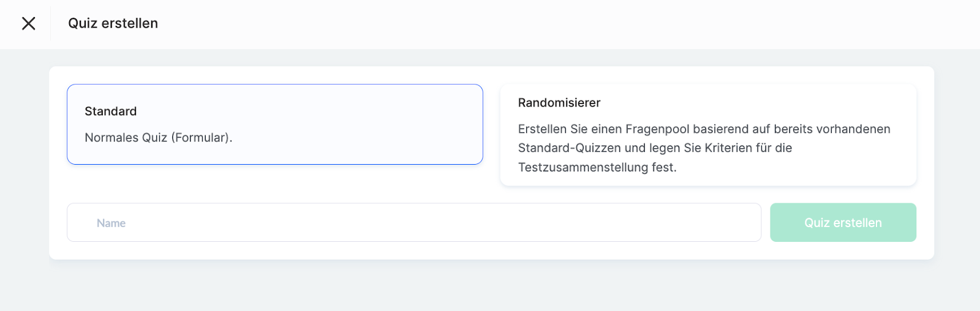Click 'Standard-Quizzen und legen Sie Kriterien' line
The image size is (980, 311).
pyautogui.click(x=654, y=148)
